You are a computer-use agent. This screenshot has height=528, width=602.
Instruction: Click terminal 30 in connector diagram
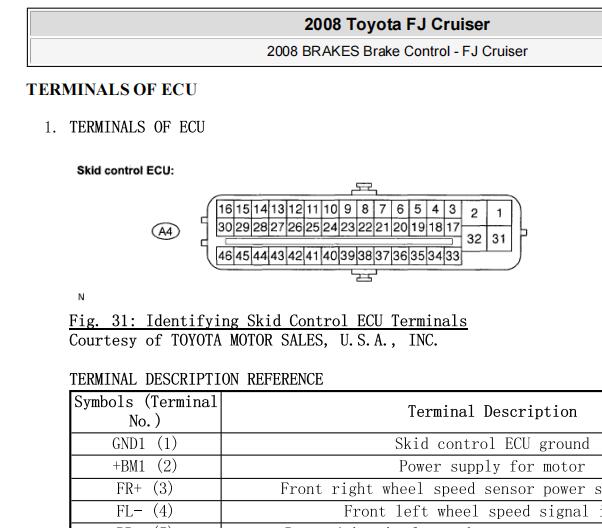225,227
